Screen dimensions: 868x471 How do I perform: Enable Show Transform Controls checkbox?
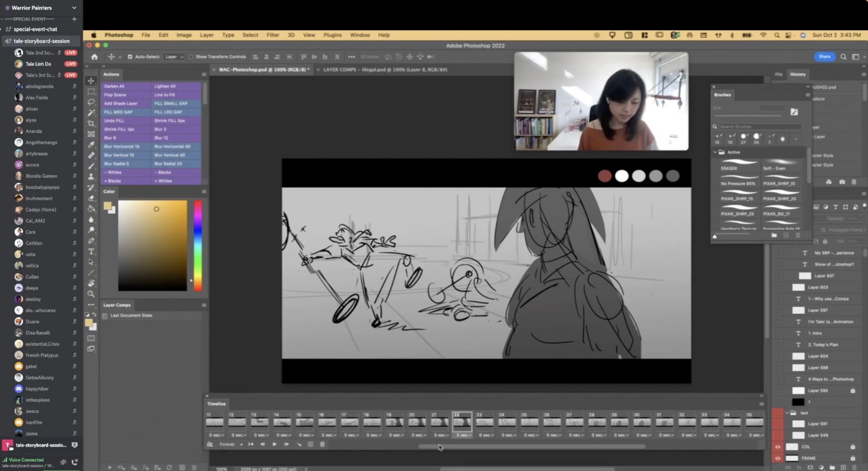click(x=191, y=57)
